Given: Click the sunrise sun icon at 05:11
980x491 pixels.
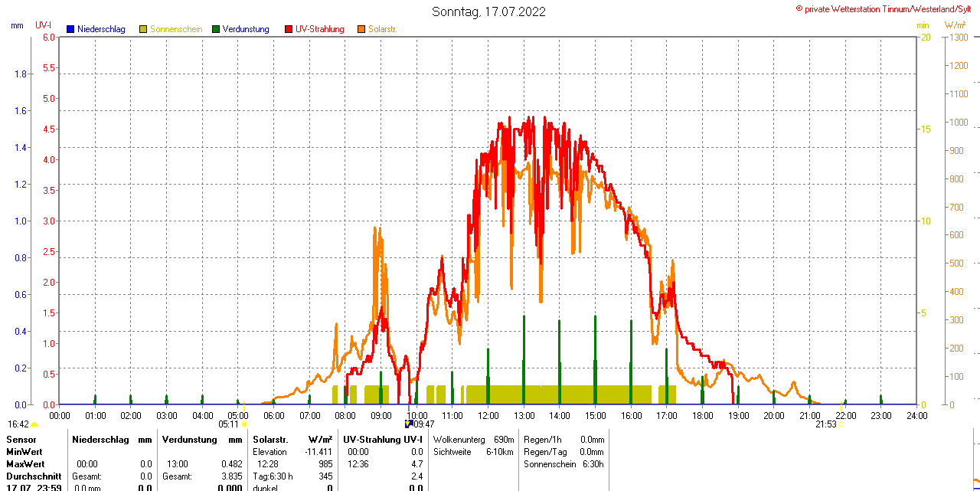Looking at the screenshot, I should [244, 424].
